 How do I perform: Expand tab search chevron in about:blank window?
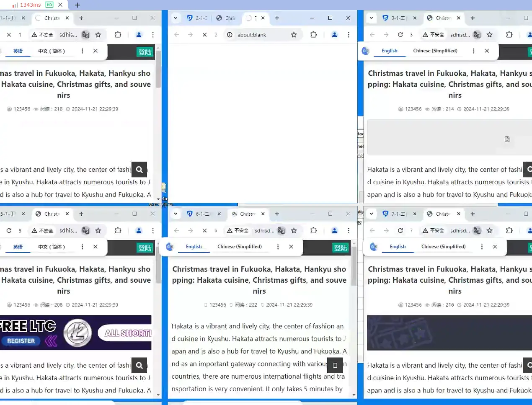point(176,18)
